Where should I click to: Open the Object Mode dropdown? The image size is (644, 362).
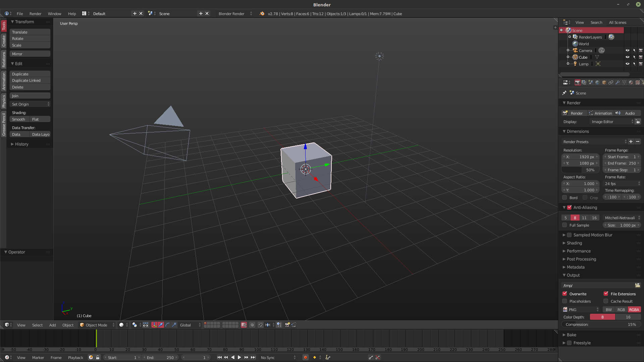[97, 325]
